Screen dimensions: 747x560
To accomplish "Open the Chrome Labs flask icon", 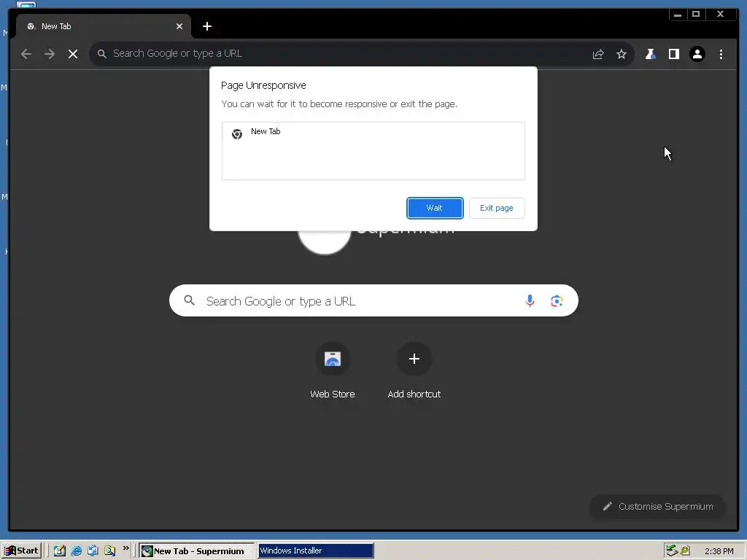I will [650, 54].
